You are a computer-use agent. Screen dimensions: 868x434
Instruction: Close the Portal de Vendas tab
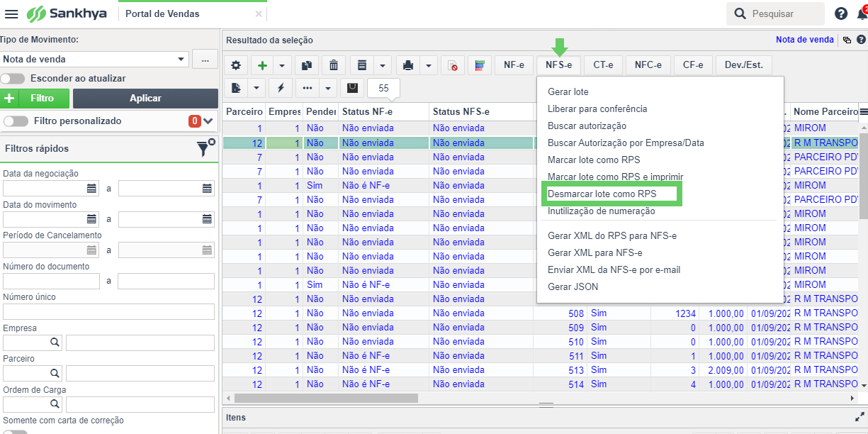[x=259, y=14]
